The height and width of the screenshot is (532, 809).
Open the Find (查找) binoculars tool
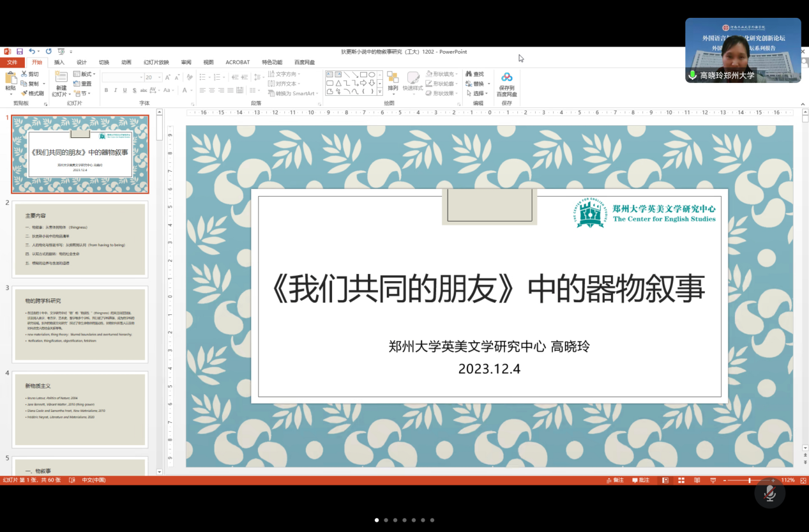coord(474,74)
